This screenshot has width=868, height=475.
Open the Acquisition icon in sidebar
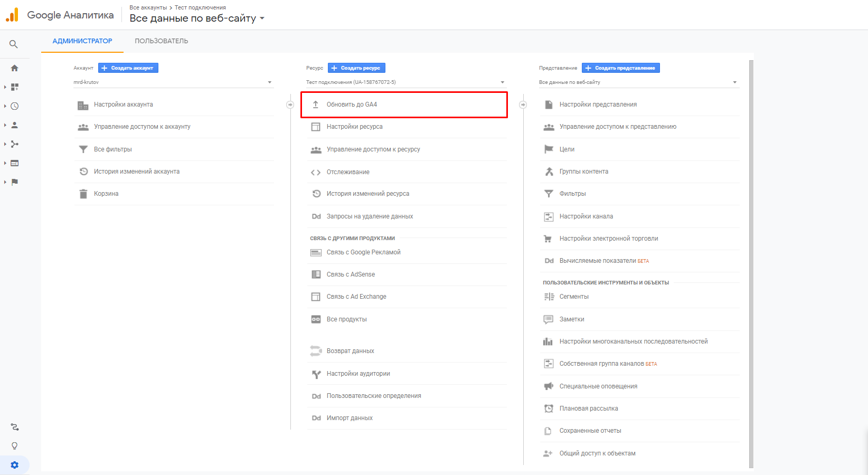(15, 144)
